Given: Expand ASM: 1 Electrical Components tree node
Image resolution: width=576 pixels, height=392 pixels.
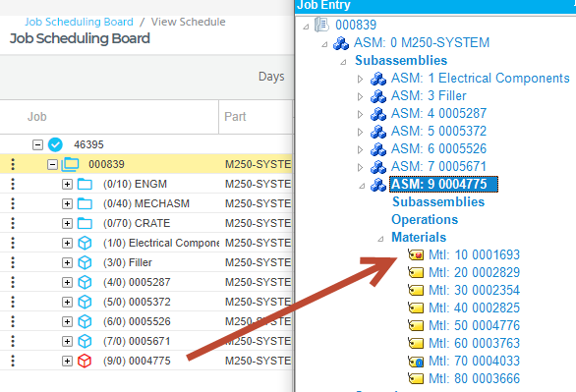Looking at the screenshot, I should point(360,79).
